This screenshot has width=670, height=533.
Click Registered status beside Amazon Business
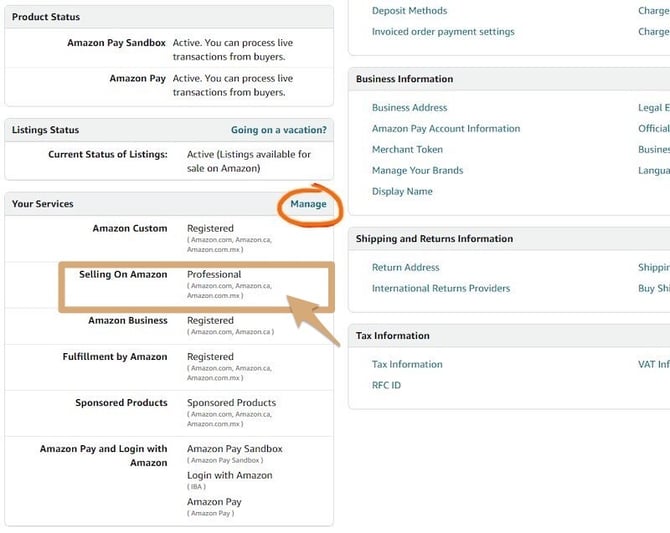[x=210, y=321]
